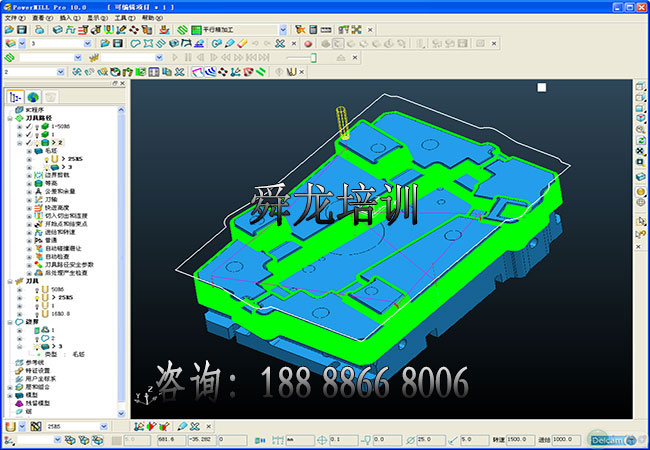
Task: Click the eraser icon in boundary toolbar
Action: point(242,44)
